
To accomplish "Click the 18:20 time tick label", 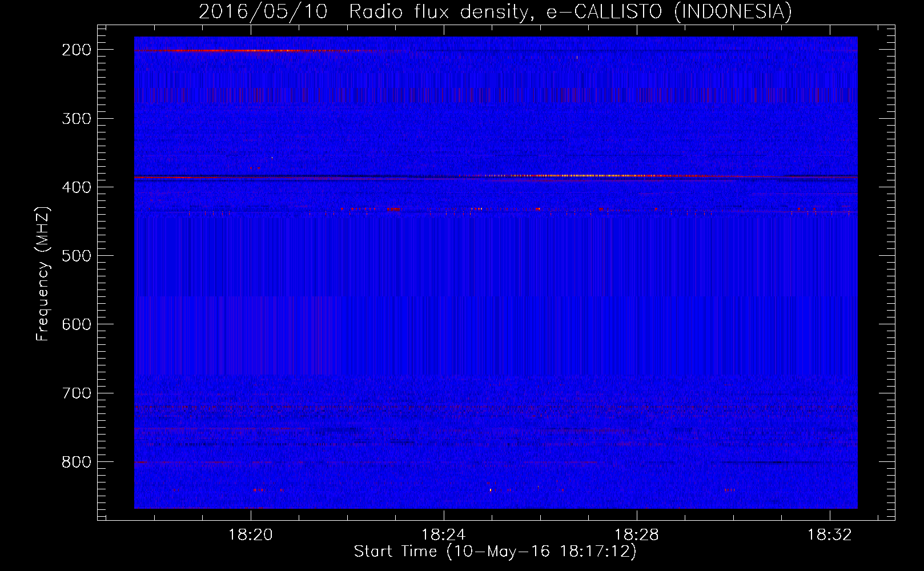I will coord(251,535).
